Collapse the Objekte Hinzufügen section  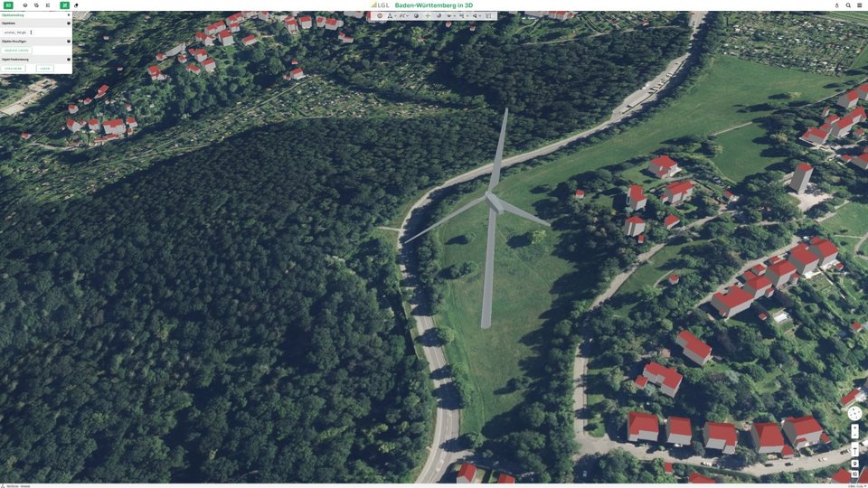point(69,42)
